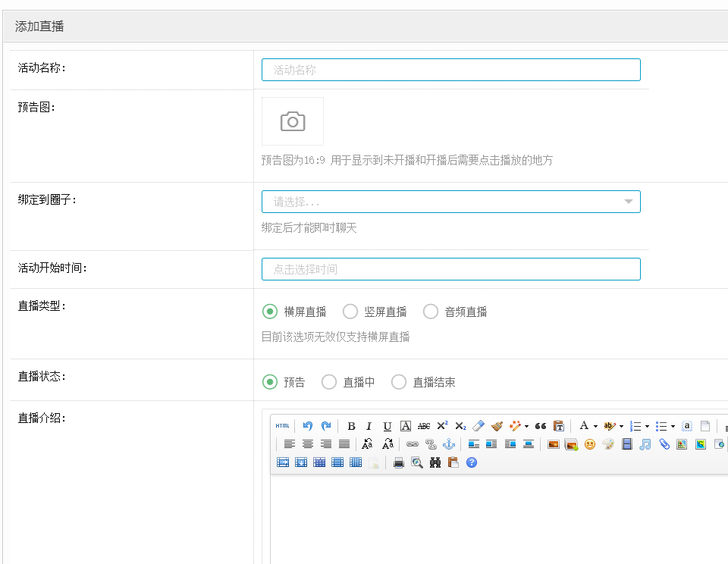The image size is (728, 564).
Task: Expand the ordered list style dropdown
Action: (x=647, y=426)
